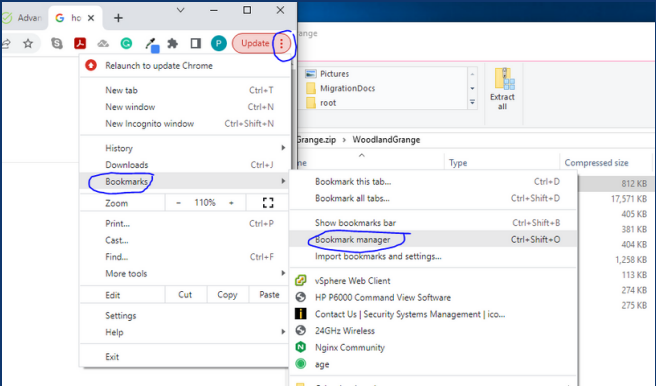Click the color picker eyedropper extension

point(151,45)
